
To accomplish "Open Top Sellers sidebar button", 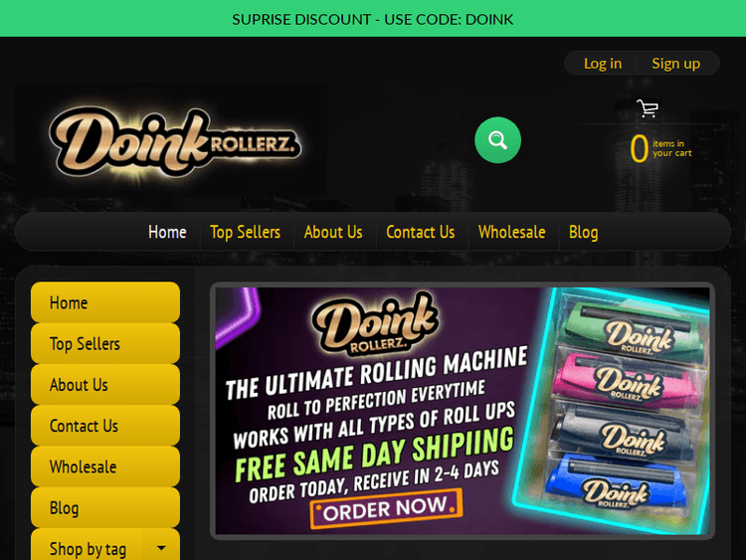I will coord(105,343).
